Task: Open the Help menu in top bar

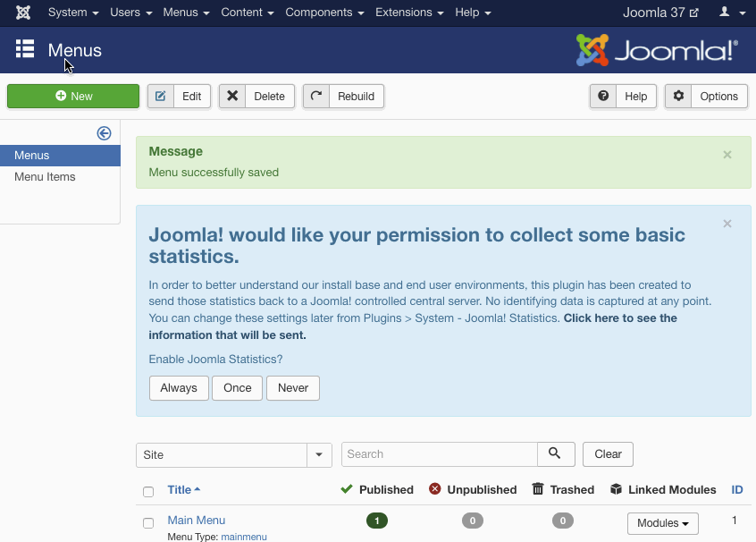Action: pyautogui.click(x=473, y=12)
